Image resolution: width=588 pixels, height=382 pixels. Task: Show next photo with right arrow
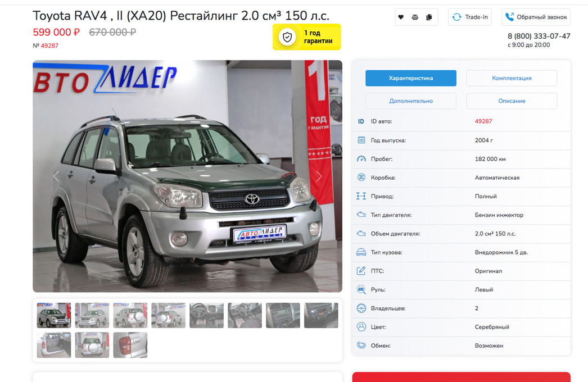[x=319, y=176]
